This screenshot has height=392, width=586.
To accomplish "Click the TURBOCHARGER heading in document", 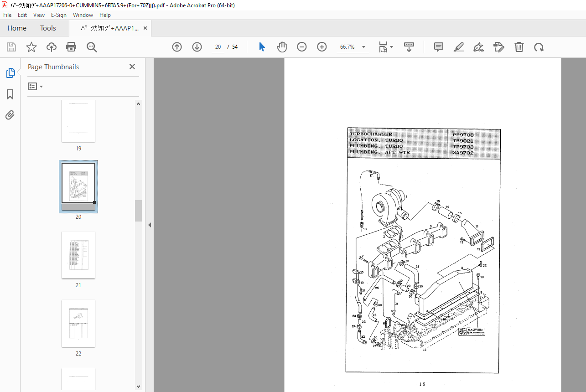I will [x=371, y=134].
